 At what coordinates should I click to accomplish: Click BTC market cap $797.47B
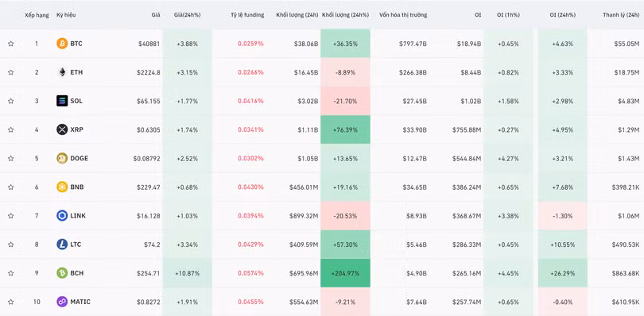413,44
